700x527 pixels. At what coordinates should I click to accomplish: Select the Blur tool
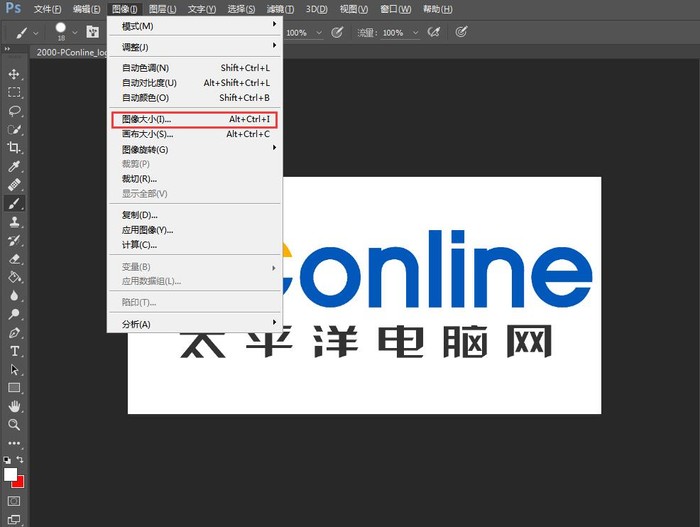(14, 296)
